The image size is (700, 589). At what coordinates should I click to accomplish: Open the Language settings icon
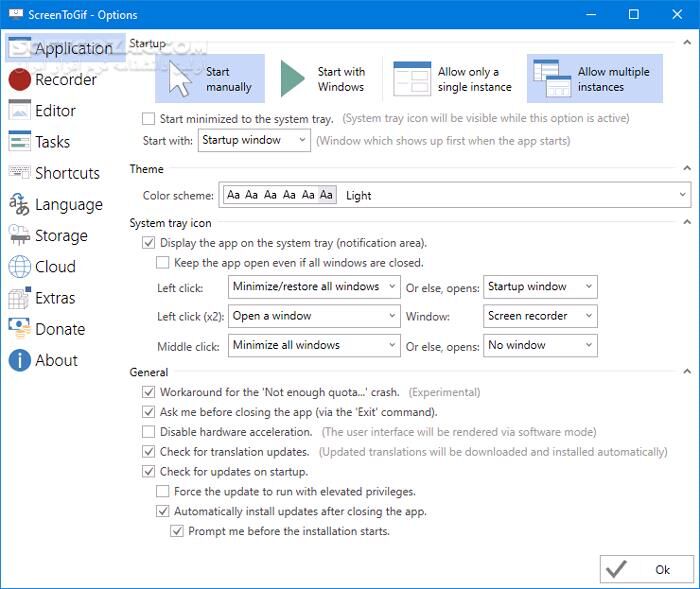coord(19,205)
